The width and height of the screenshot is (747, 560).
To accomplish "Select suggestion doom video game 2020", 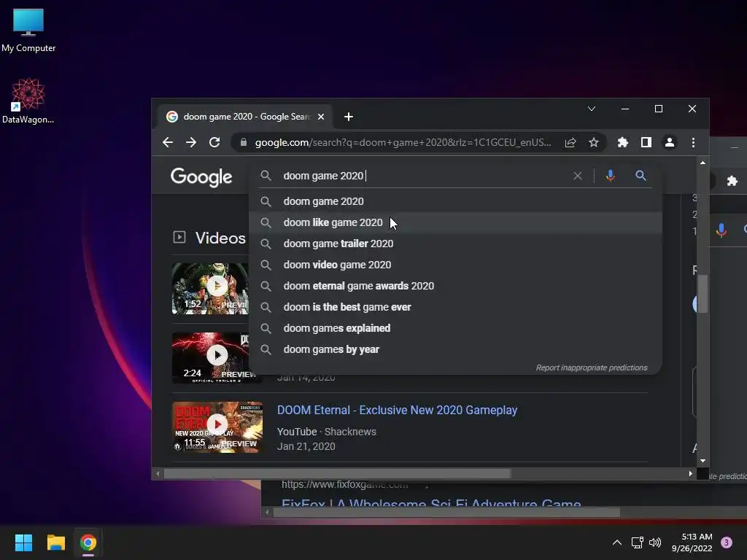I will [x=456, y=265].
